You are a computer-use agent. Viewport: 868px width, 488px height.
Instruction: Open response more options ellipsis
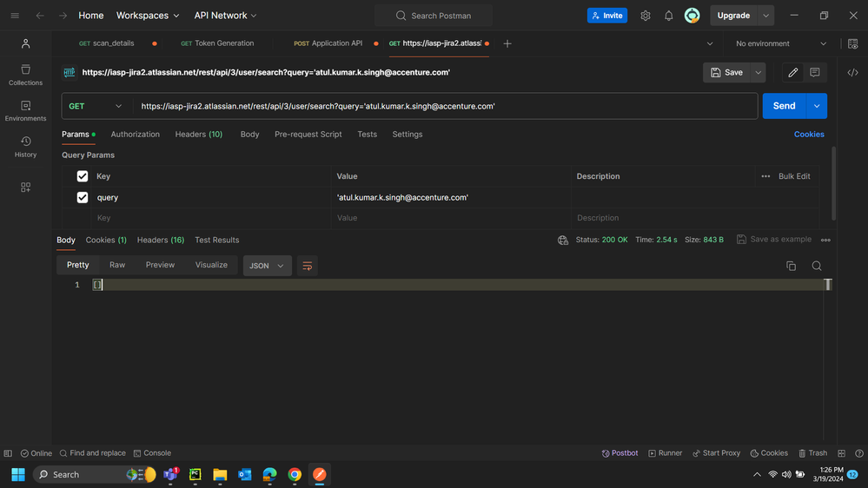[x=825, y=241]
